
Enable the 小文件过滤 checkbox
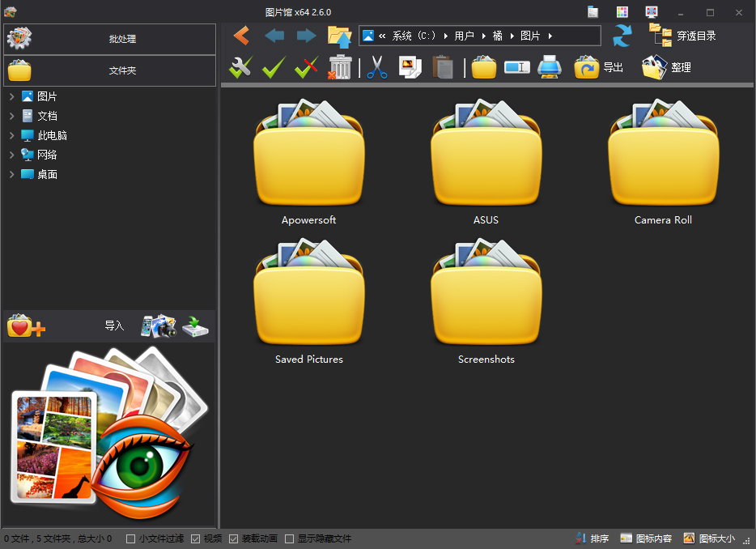click(x=131, y=538)
